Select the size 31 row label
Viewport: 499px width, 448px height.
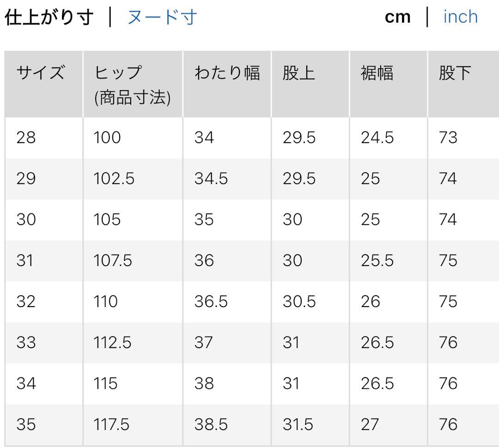(25, 260)
